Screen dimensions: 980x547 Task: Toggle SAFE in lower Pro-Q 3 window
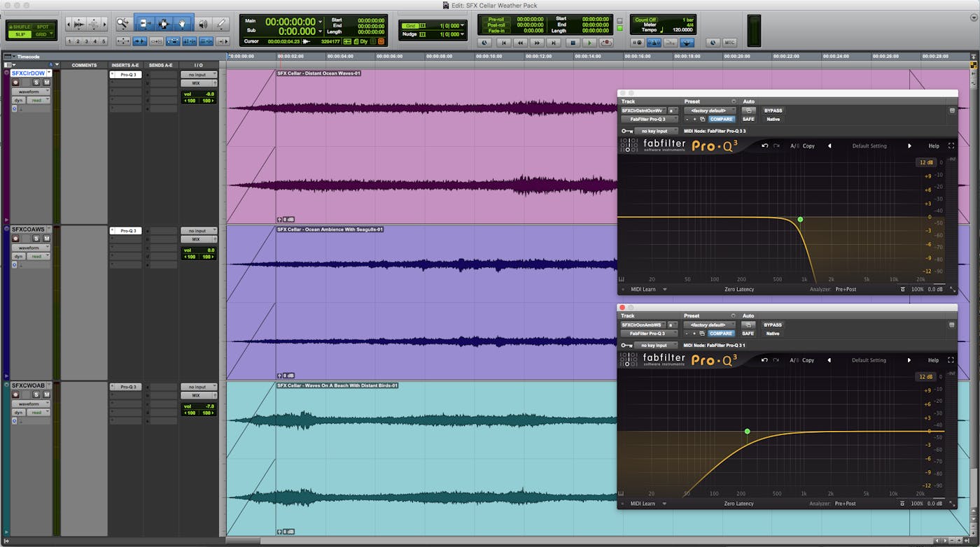[748, 333]
